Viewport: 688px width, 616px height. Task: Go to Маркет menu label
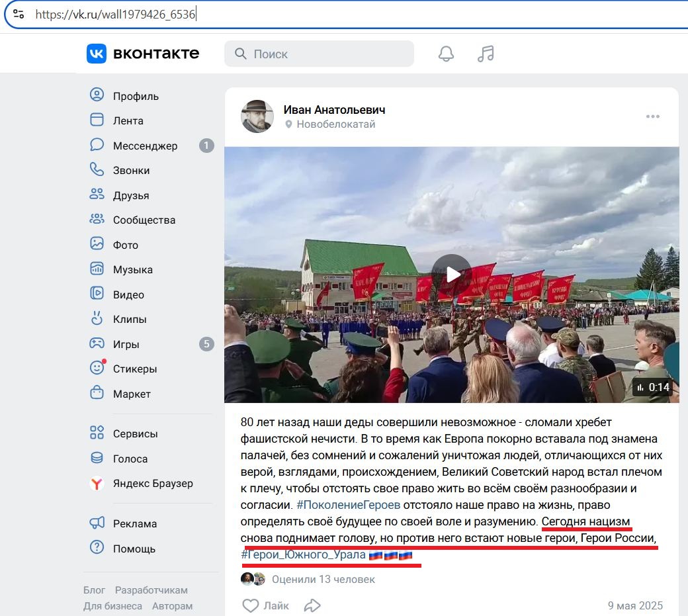click(132, 394)
